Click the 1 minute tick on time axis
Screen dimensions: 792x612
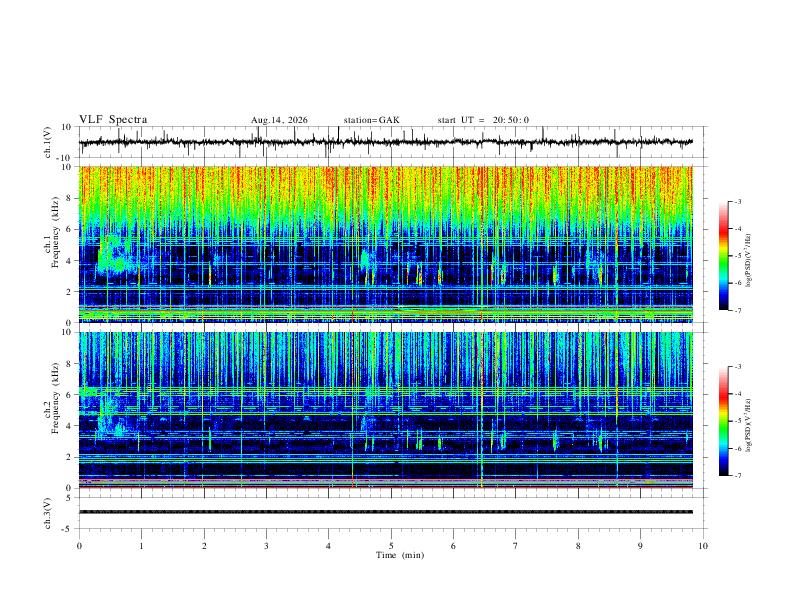pos(141,546)
